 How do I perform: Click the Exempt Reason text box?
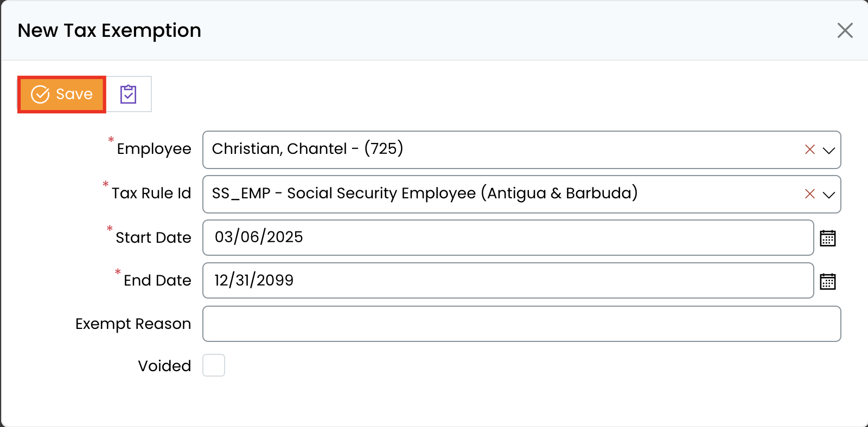(x=521, y=324)
